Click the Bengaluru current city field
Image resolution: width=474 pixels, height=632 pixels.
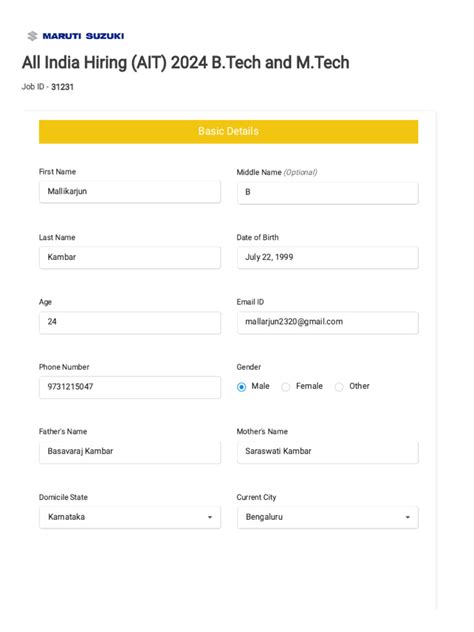point(328,518)
